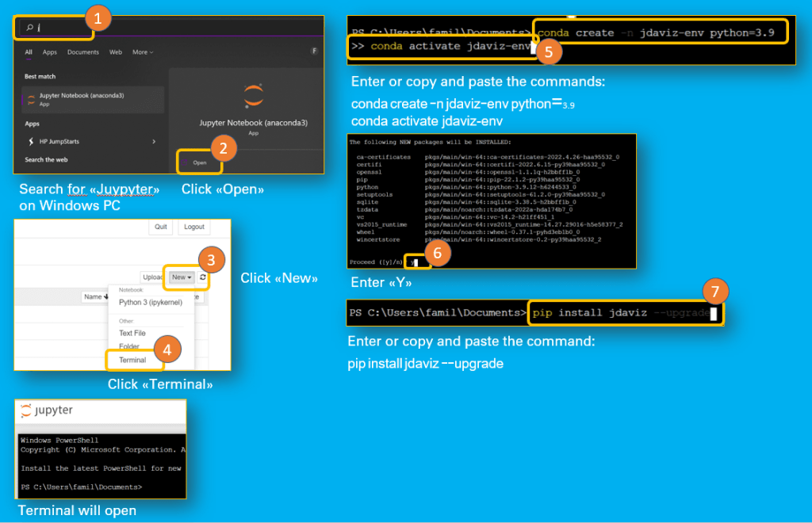Image resolution: width=812 pixels, height=523 pixels.
Task: Switch to the Apps search tab
Action: [50, 52]
